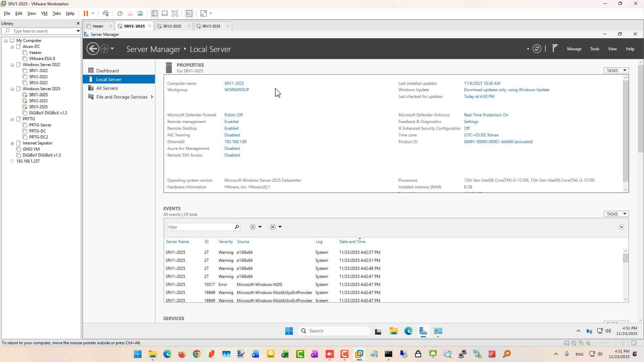Switch to the SRV3-2025 tab

click(x=211, y=26)
